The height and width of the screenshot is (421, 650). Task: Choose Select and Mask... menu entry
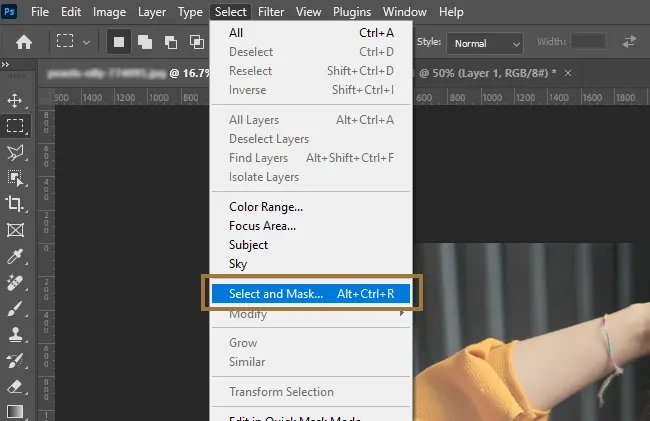(x=311, y=294)
